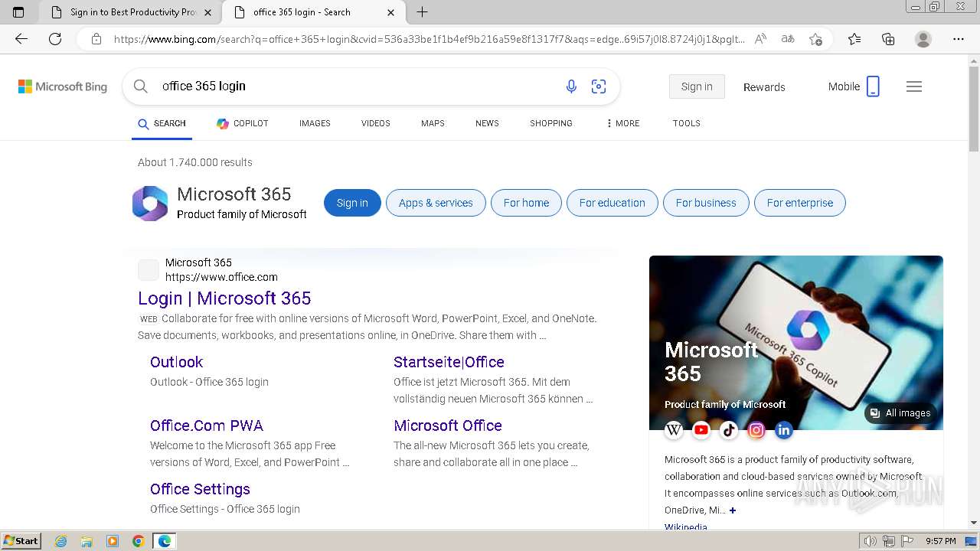
Task: Switch to VIDEOS tab
Action: (376, 123)
